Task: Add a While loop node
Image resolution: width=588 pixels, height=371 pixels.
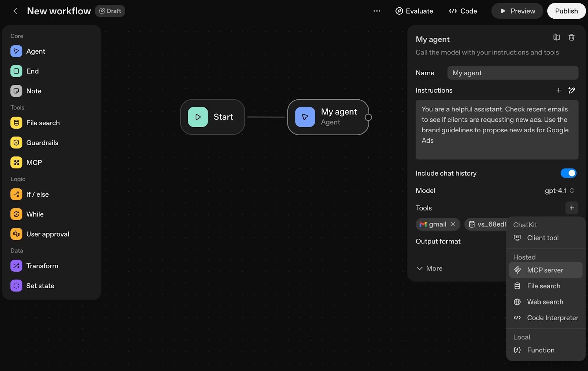Action: tap(16, 214)
